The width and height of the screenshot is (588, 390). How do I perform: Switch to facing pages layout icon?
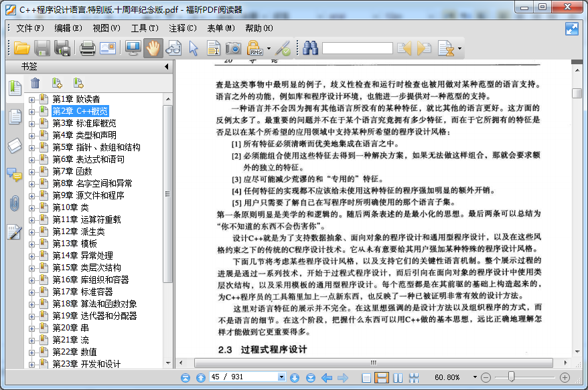point(398,378)
